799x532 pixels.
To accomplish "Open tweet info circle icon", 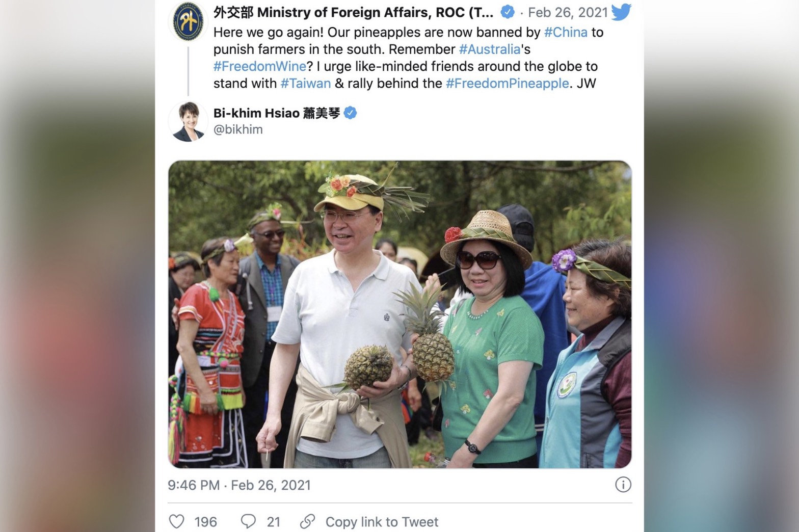I will click(x=623, y=485).
